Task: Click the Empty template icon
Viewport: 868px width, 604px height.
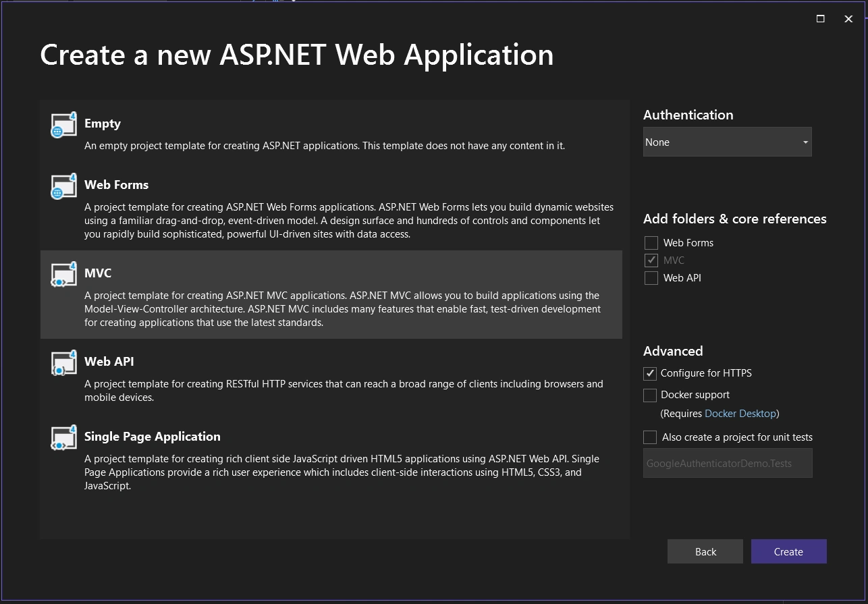Action: 64,125
